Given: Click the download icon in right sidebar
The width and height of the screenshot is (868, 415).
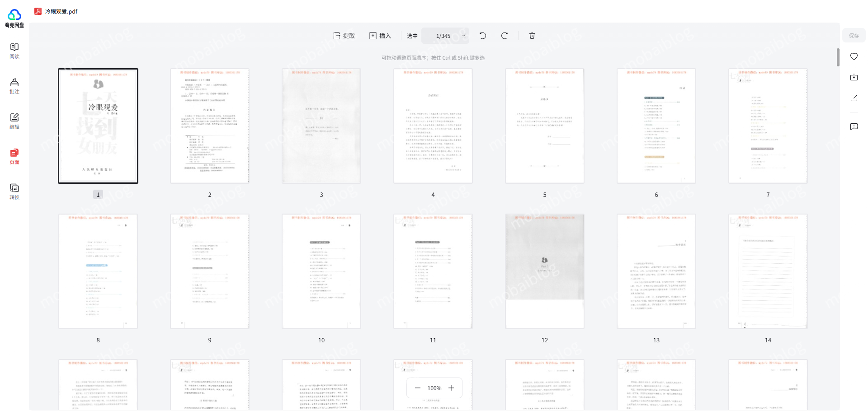Looking at the screenshot, I should click(854, 77).
